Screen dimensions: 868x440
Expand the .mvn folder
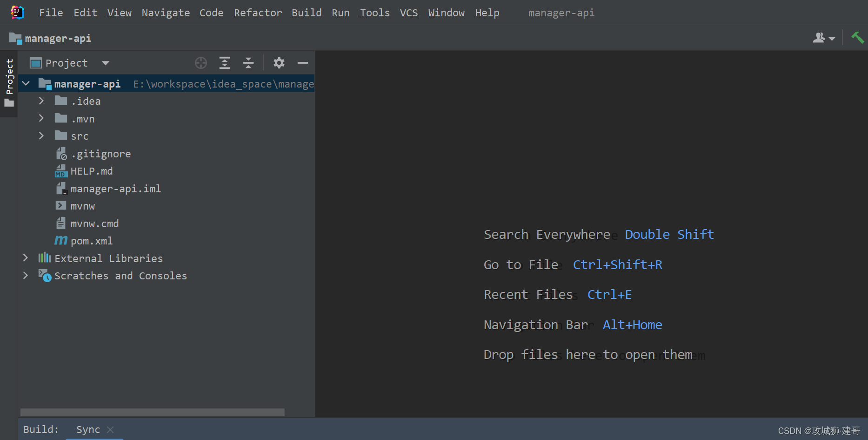click(41, 118)
